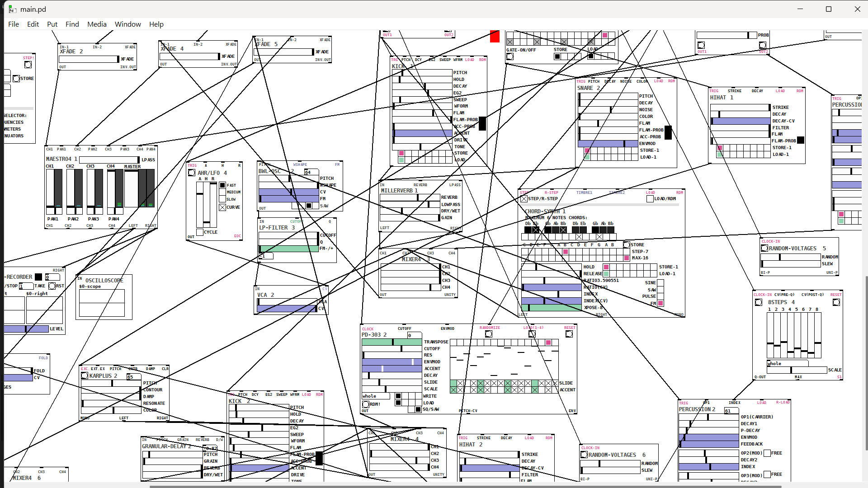Toggle first SLIDE step in PD-303 sequencer
The width and height of the screenshot is (868, 488).
coord(453,383)
